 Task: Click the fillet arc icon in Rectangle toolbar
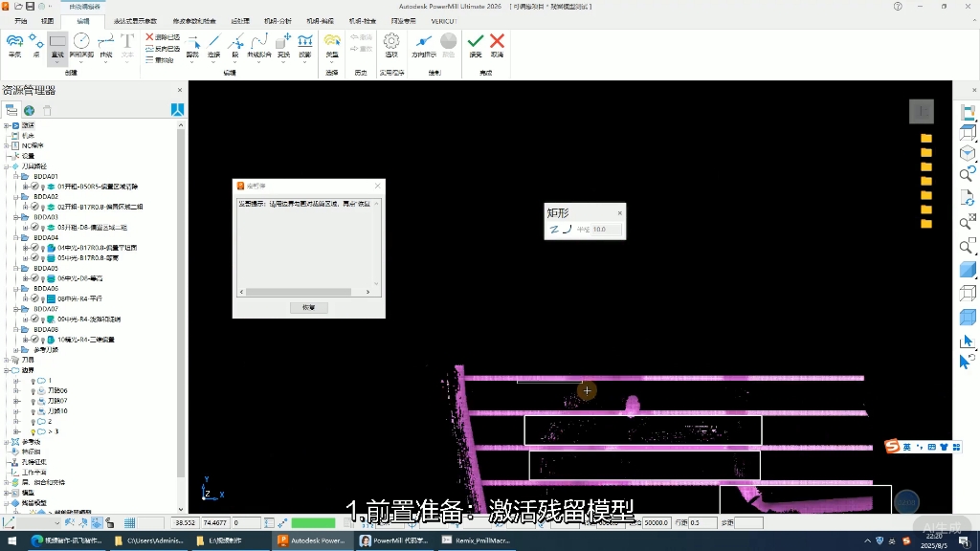point(567,230)
